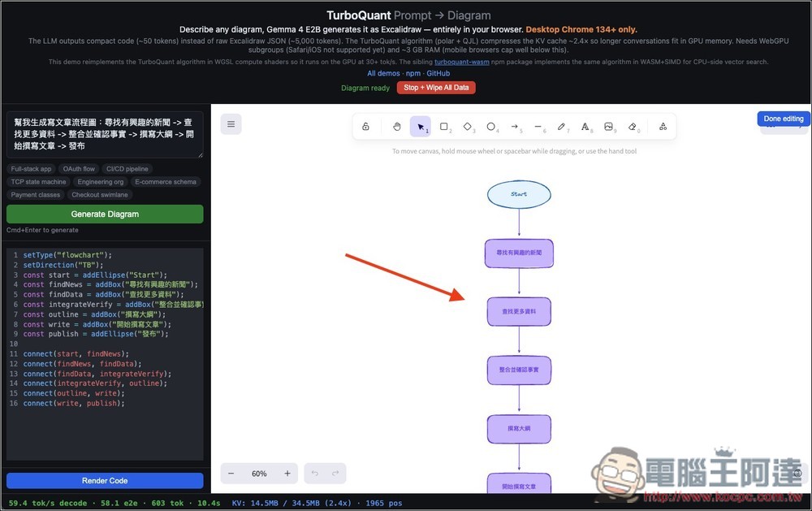812x511 pixels.
Task: Click the setDirection("TB") code line
Action: (63, 265)
